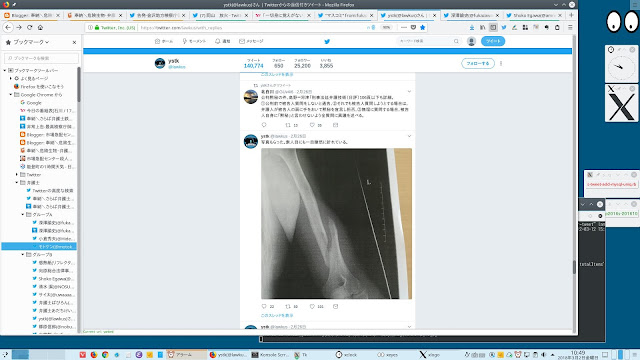This screenshot has width=640, height=360.
Task: Select the Firefox を使いこなそう bookmark
Action: [39, 87]
